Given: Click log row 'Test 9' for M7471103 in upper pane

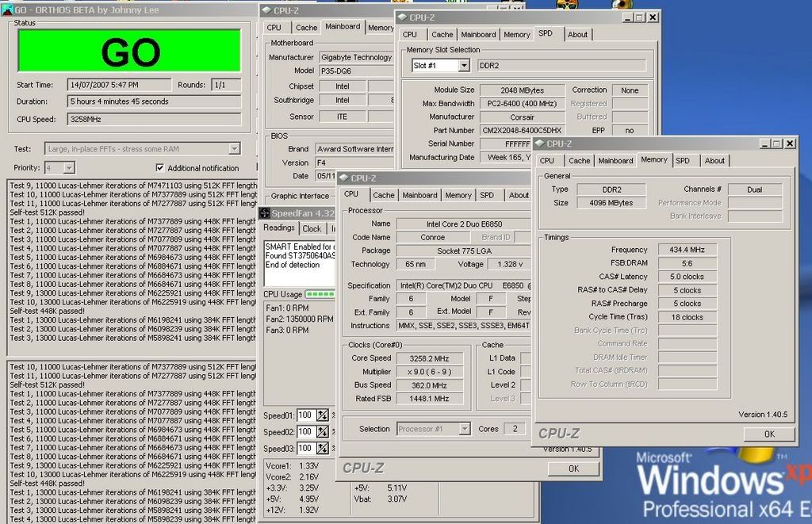Looking at the screenshot, I should coord(133,186).
